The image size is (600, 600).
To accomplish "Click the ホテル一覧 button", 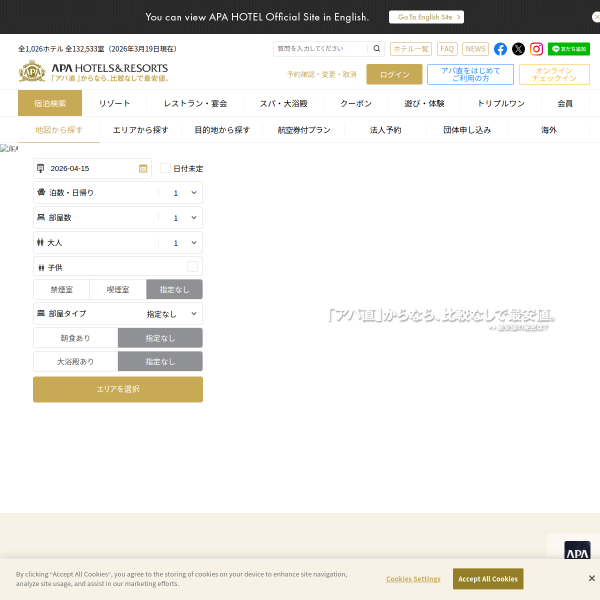I will coord(411,49).
